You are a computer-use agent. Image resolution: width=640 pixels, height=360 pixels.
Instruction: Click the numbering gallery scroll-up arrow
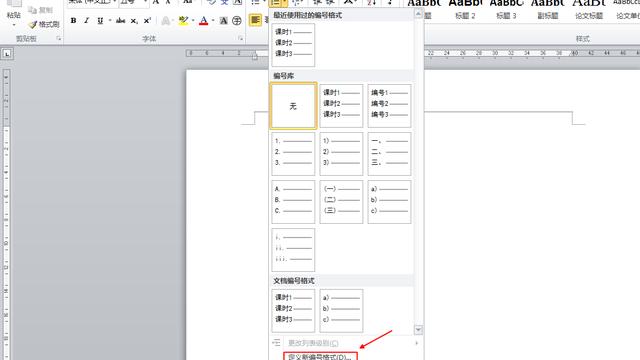click(418, 14)
